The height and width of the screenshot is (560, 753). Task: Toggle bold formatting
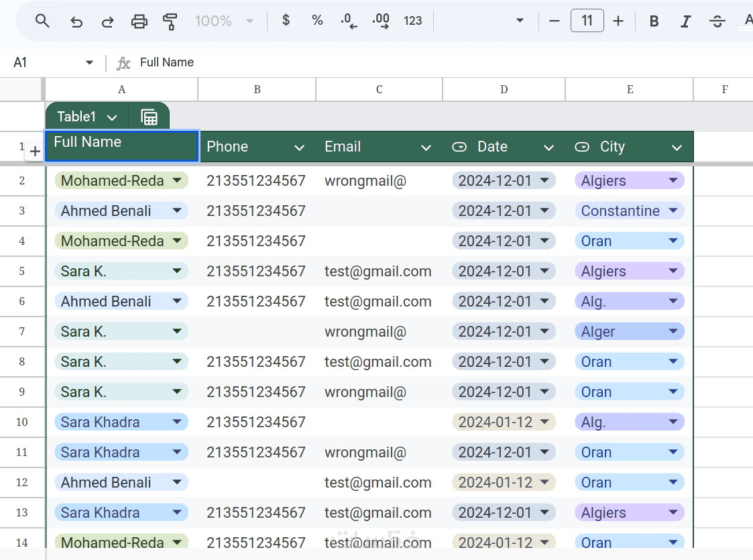[x=654, y=21]
